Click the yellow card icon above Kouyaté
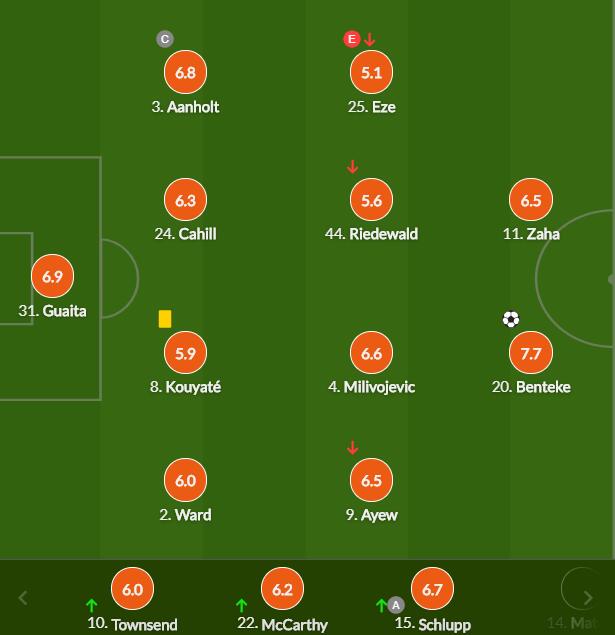 [165, 319]
